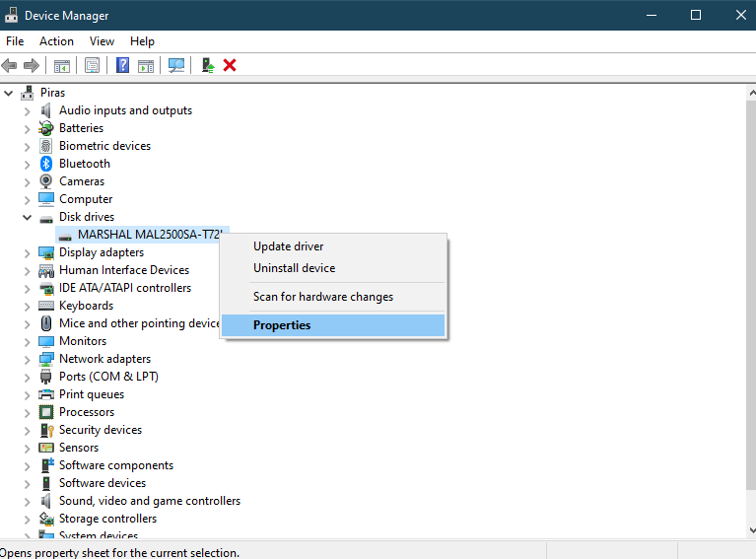The height and width of the screenshot is (559, 756).
Task: Toggle the action pane toolbar icon
Action: pos(146,66)
